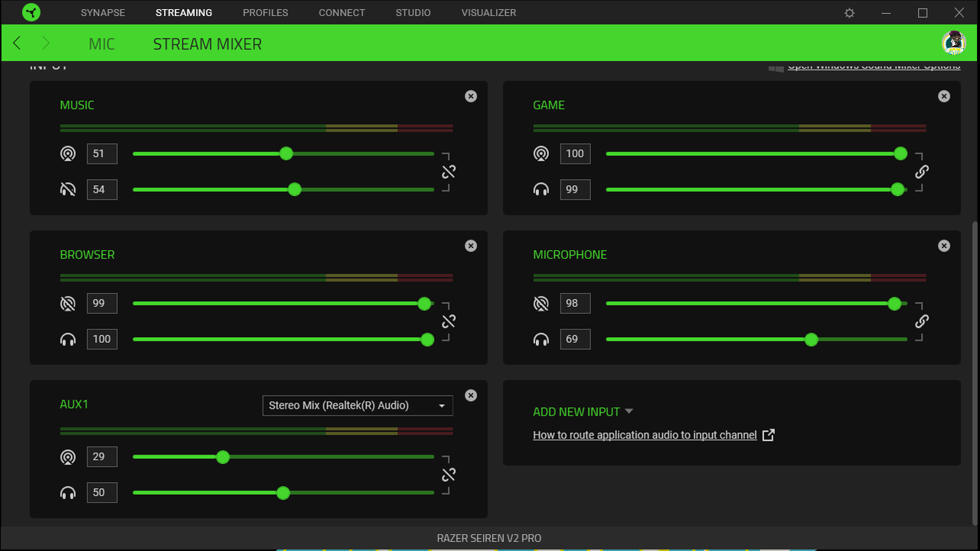Unmute MICROPHONE stream output icon
This screenshot has height=551, width=980.
(x=541, y=303)
